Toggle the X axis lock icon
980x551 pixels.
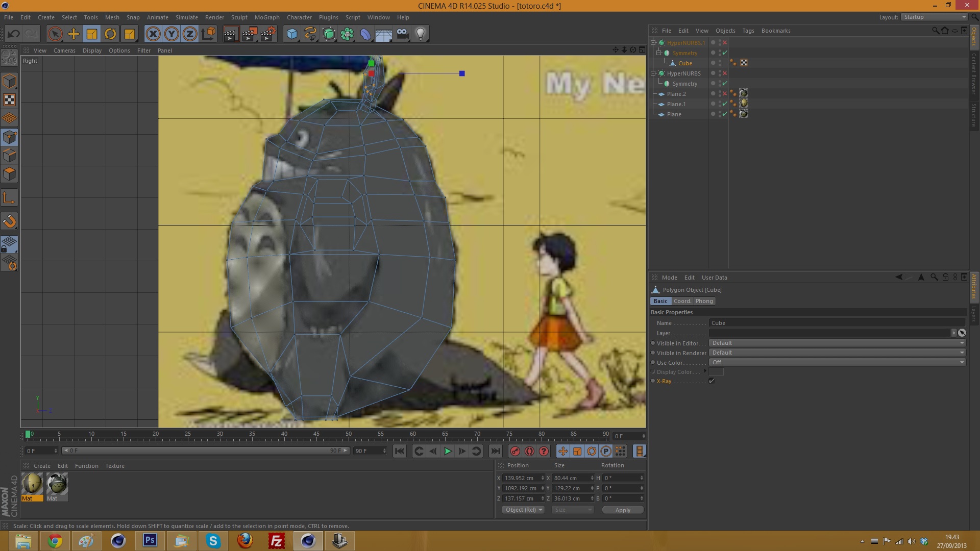(153, 34)
